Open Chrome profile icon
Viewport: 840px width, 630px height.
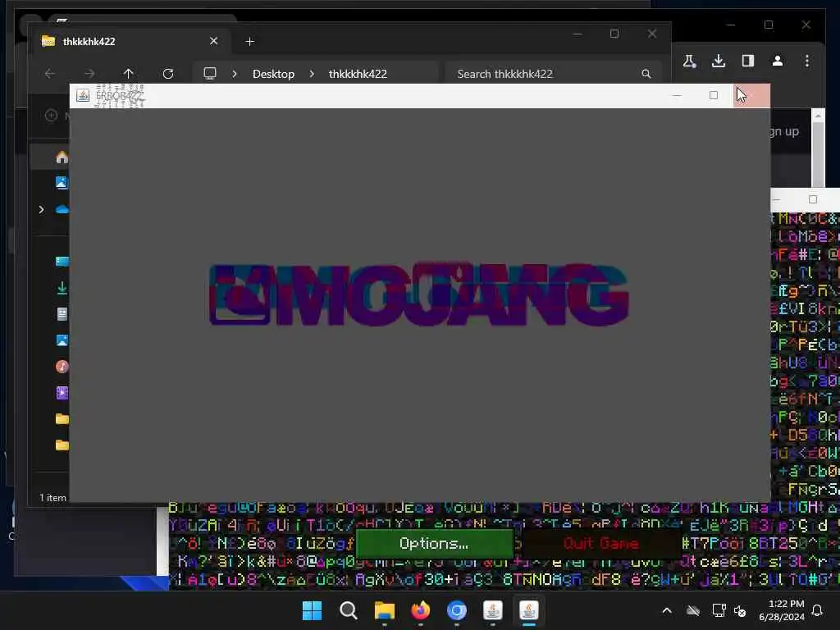point(778,61)
